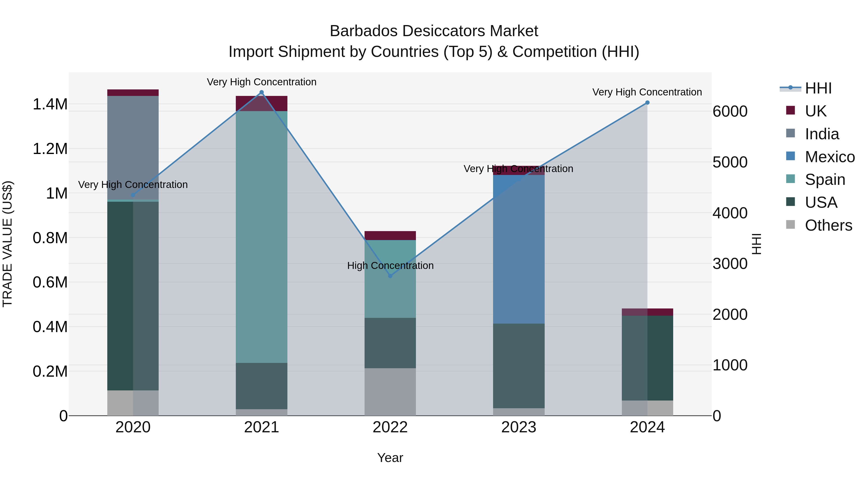Click the India bar segment in 2020
This screenshot has width=868, height=488.
[x=133, y=148]
